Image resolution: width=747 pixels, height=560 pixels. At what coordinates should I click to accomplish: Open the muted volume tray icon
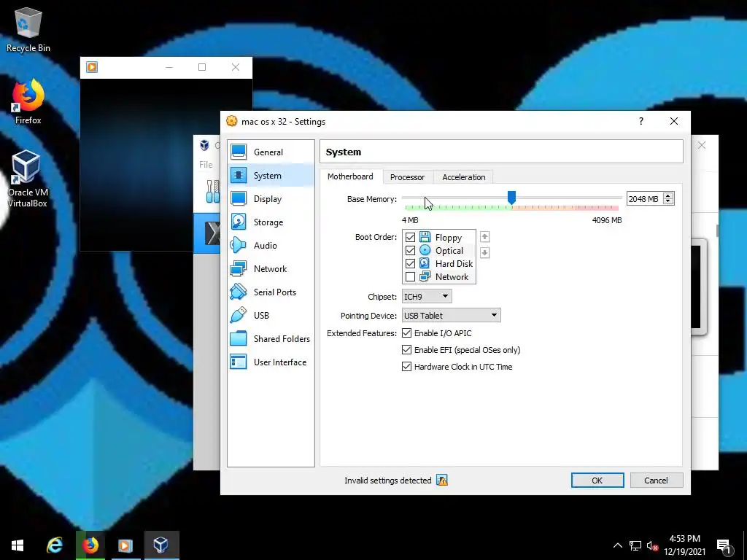coord(652,545)
